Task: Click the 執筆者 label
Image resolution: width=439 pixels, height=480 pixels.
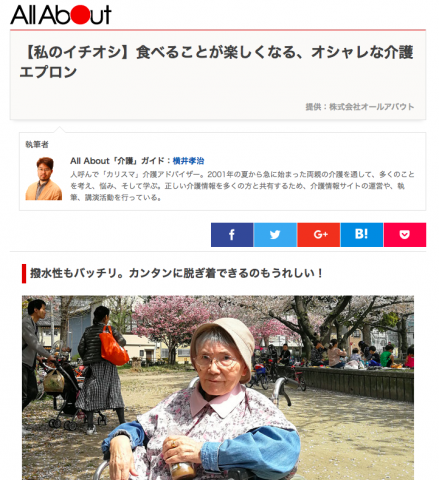Action: point(37,144)
